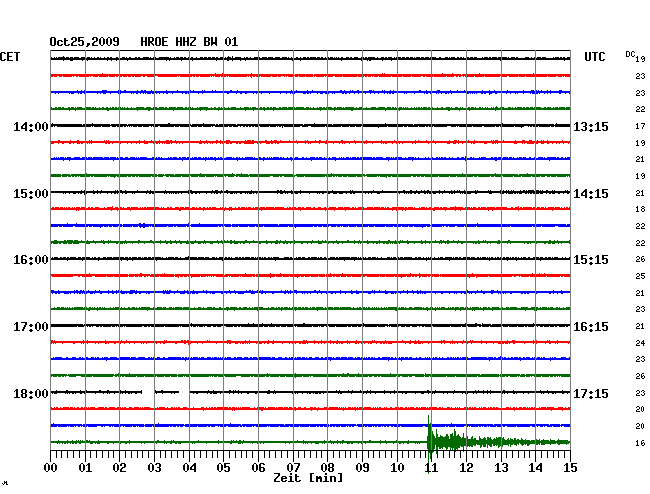The width and height of the screenshot is (650, 494).
Task: Click the date label Oct25,2009
Action: (85, 42)
